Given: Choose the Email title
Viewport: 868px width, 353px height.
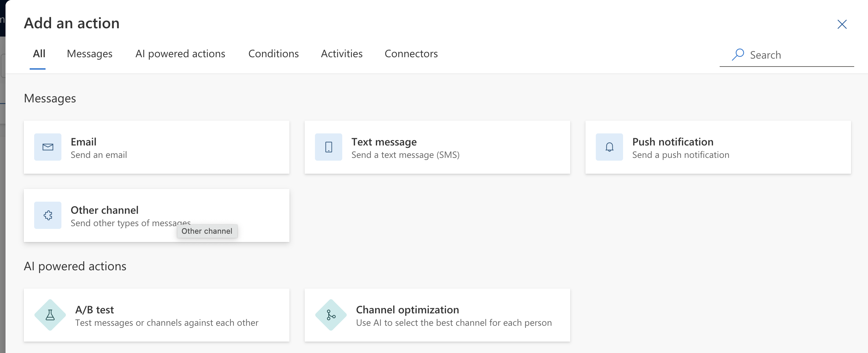Looking at the screenshot, I should click(83, 142).
